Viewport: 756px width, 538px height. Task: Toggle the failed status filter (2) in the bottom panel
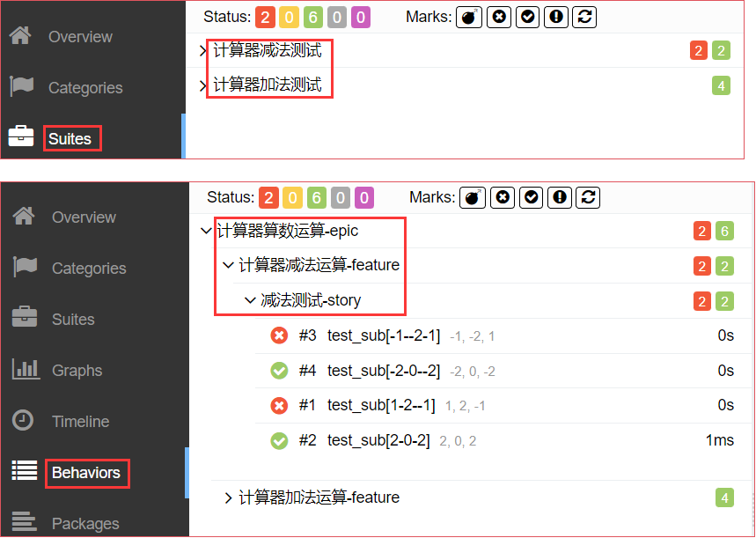268,198
